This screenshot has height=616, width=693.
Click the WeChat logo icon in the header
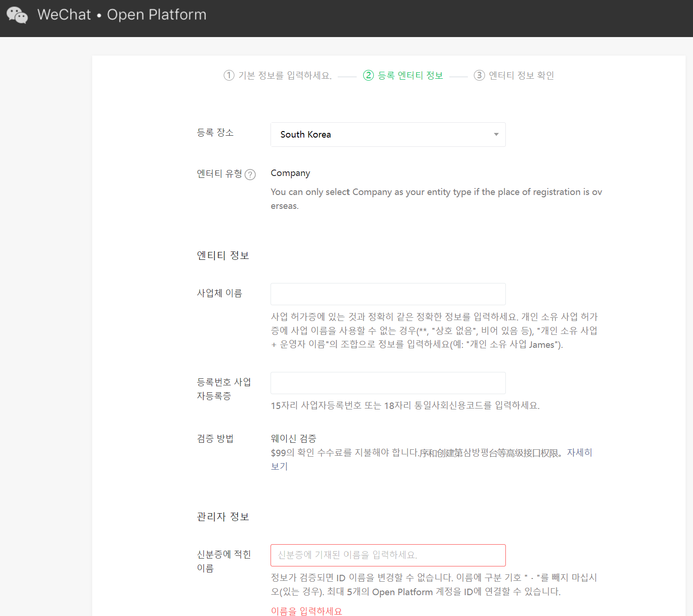(x=17, y=15)
